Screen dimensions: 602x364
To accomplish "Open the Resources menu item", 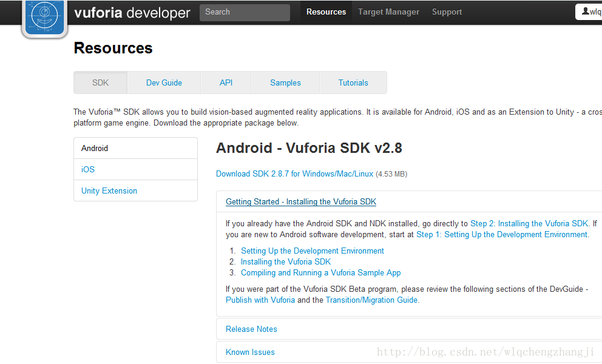I will pyautogui.click(x=326, y=12).
